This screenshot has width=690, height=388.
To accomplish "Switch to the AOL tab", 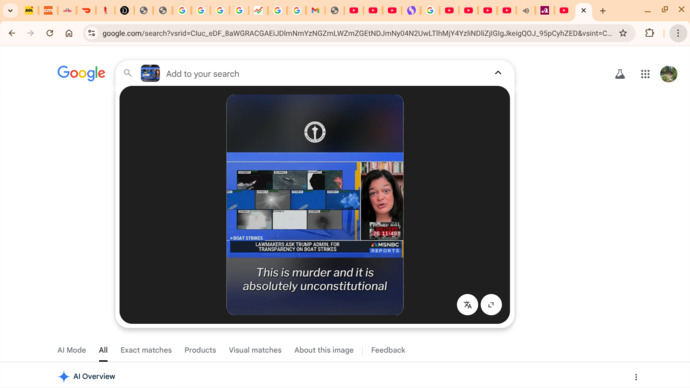I will click(x=29, y=11).
